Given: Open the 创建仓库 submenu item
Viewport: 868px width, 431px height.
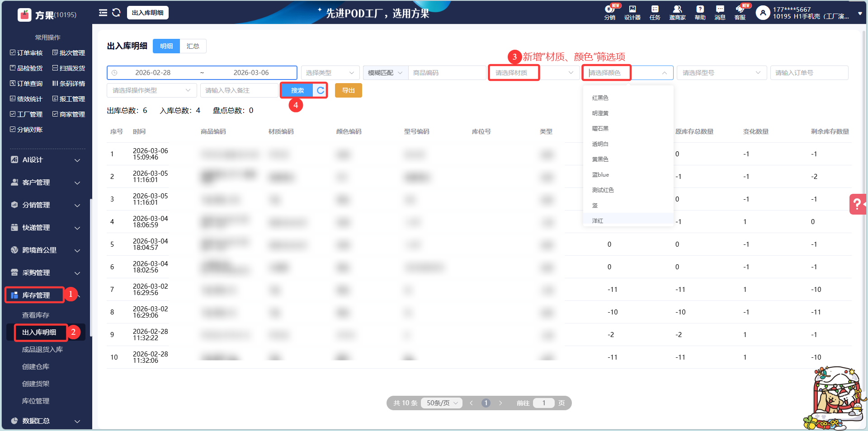Looking at the screenshot, I should click(36, 367).
